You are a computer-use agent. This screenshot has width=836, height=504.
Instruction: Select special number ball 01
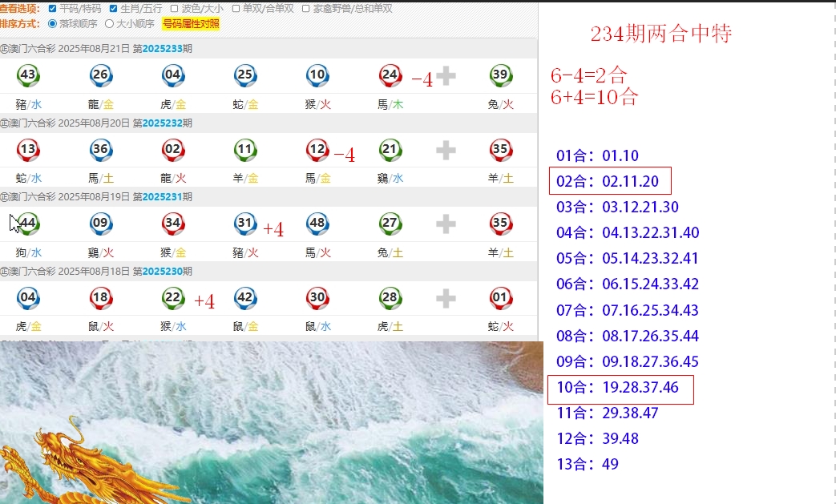point(501,298)
